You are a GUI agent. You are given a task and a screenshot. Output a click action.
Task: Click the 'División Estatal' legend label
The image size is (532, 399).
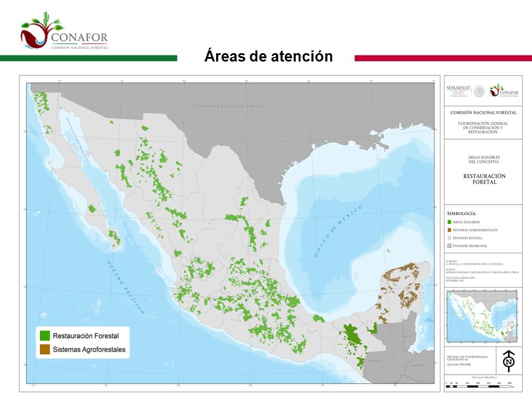[468, 238]
